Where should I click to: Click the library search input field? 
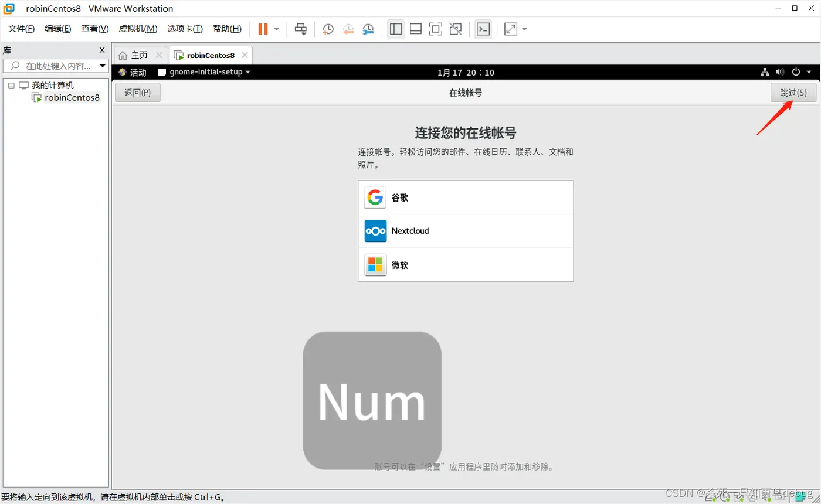coord(52,66)
